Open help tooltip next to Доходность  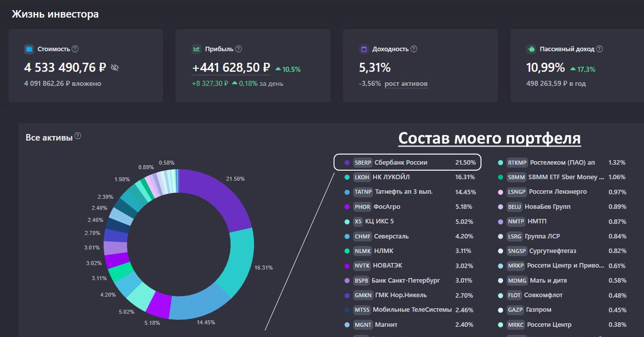[x=414, y=49]
